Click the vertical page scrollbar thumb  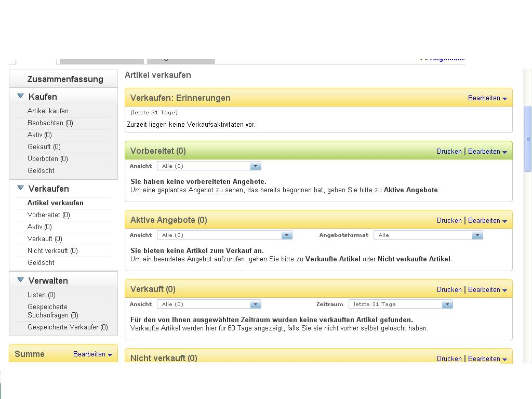[x=528, y=138]
